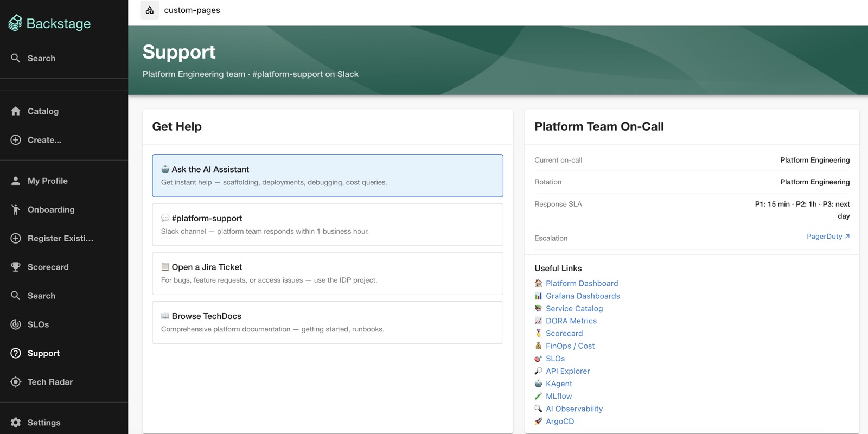The image size is (868, 434).
Task: Click the Backstage logo icon
Action: click(x=15, y=23)
